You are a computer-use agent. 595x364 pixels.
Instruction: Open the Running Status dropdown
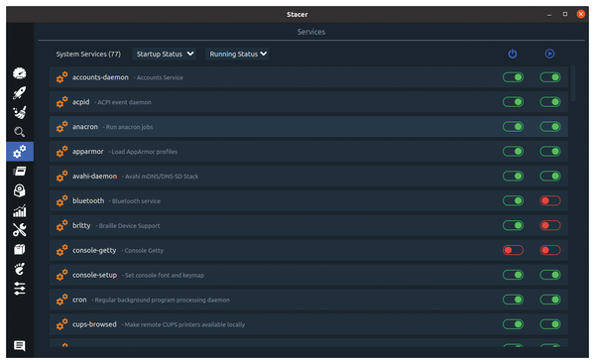pyautogui.click(x=238, y=54)
